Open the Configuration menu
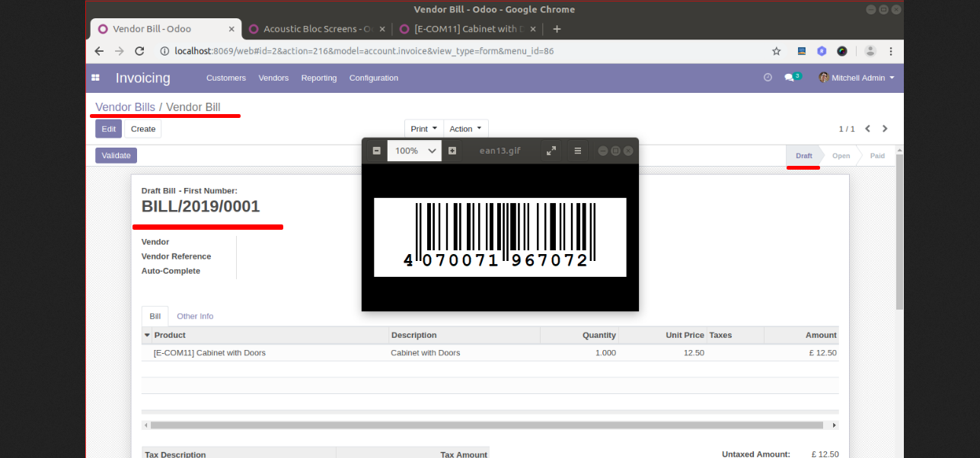The width and height of the screenshot is (980, 458). click(374, 78)
